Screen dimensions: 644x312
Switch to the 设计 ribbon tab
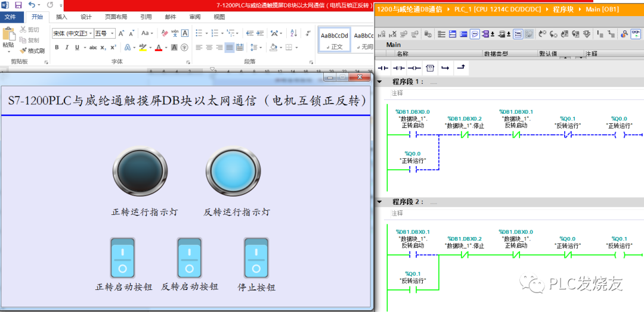click(x=86, y=17)
